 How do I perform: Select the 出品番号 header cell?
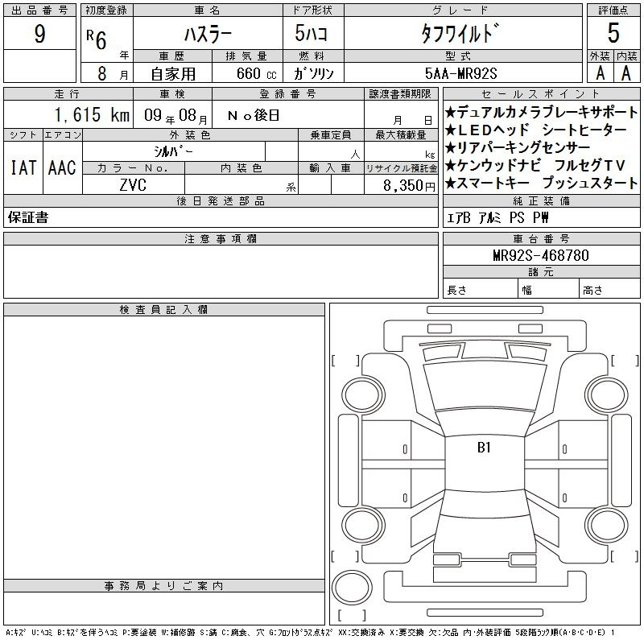pyautogui.click(x=39, y=10)
